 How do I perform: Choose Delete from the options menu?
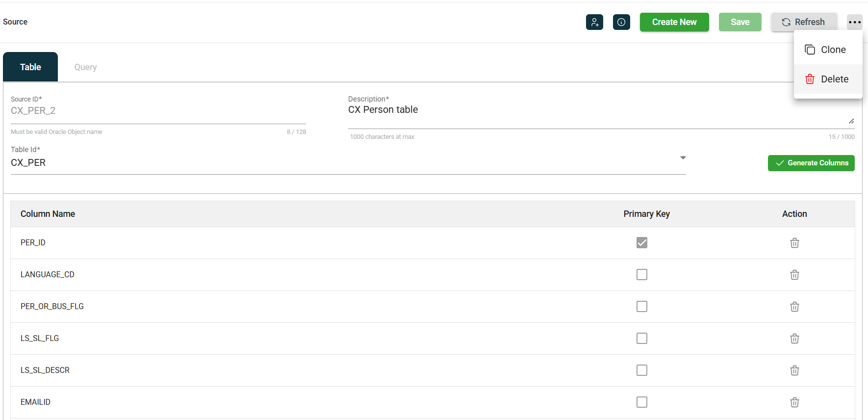pos(828,79)
